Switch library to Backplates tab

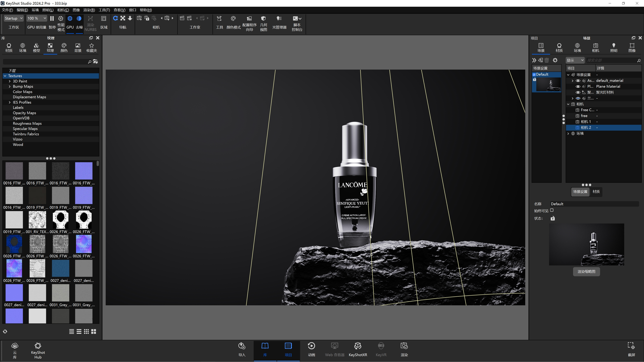pos(78,47)
